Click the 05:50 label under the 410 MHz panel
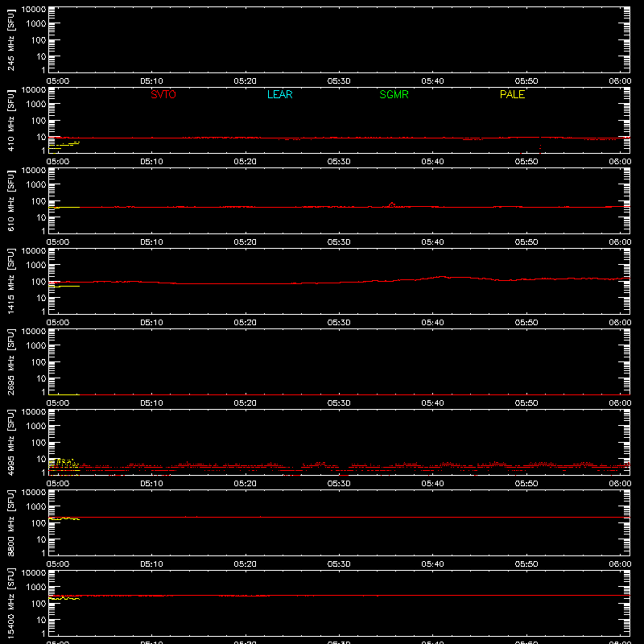The height and width of the screenshot is (644, 644). (x=526, y=162)
